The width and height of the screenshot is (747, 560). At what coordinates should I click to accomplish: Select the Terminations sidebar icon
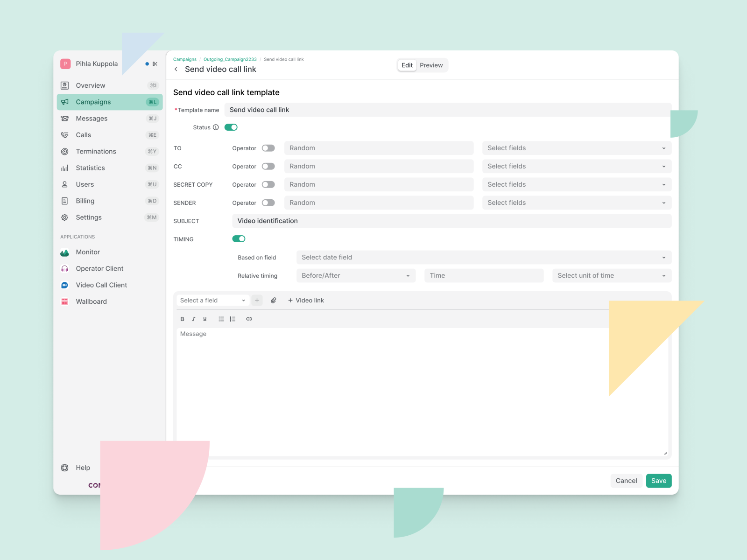click(x=65, y=151)
